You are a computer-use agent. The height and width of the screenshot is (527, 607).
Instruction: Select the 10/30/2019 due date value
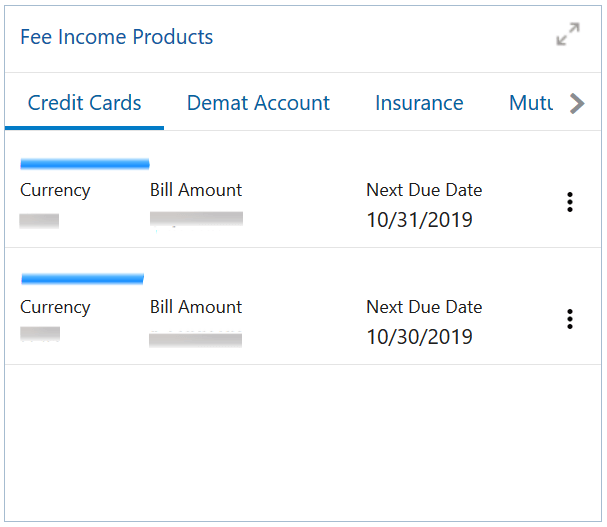(x=419, y=337)
